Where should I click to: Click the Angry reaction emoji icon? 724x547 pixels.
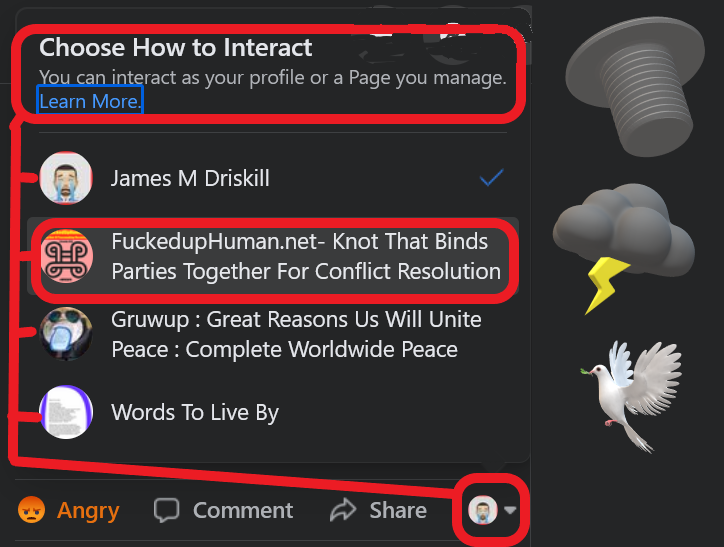pyautogui.click(x=31, y=510)
